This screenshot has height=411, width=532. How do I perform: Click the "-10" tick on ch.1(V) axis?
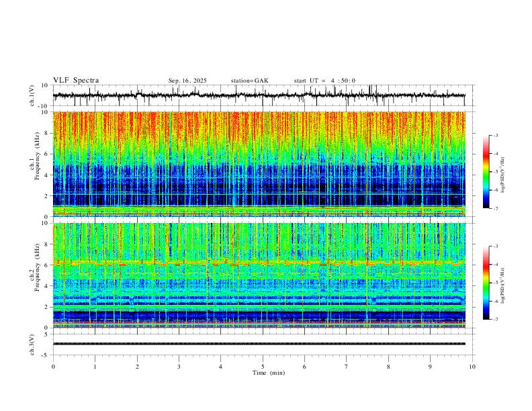[x=44, y=106]
